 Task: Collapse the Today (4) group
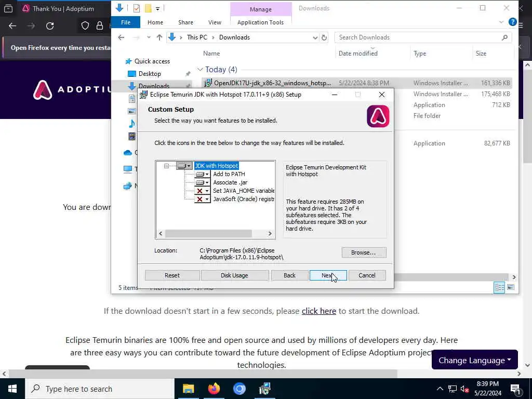[x=200, y=70]
